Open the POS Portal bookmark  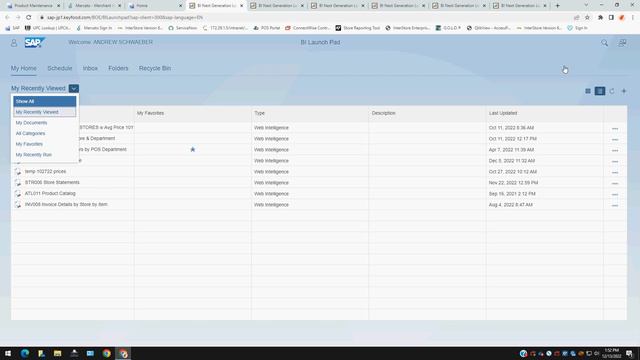point(267,28)
